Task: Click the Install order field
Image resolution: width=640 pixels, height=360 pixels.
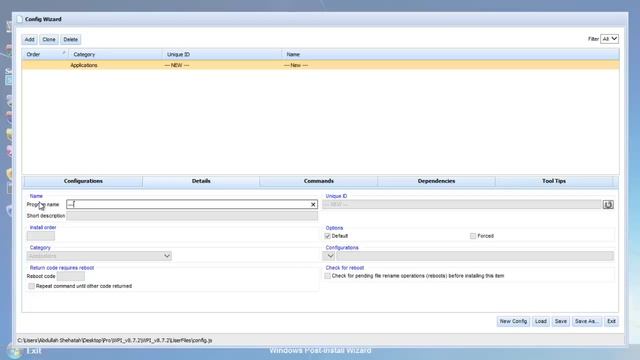Action: (41, 236)
